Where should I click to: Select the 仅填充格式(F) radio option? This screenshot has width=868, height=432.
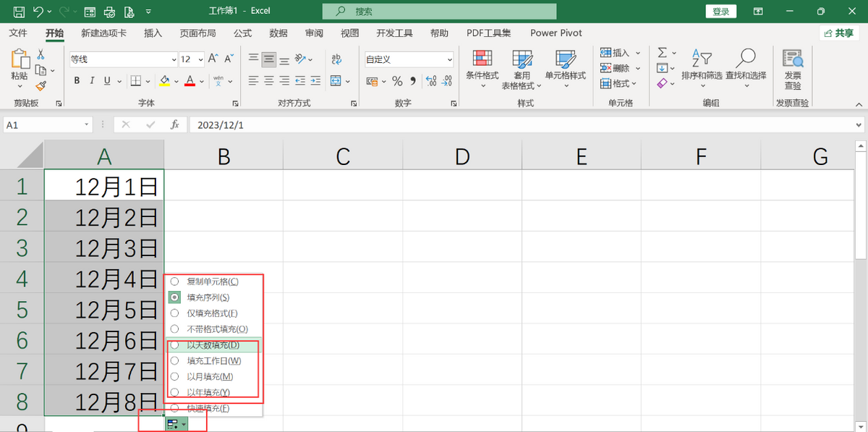click(x=174, y=313)
